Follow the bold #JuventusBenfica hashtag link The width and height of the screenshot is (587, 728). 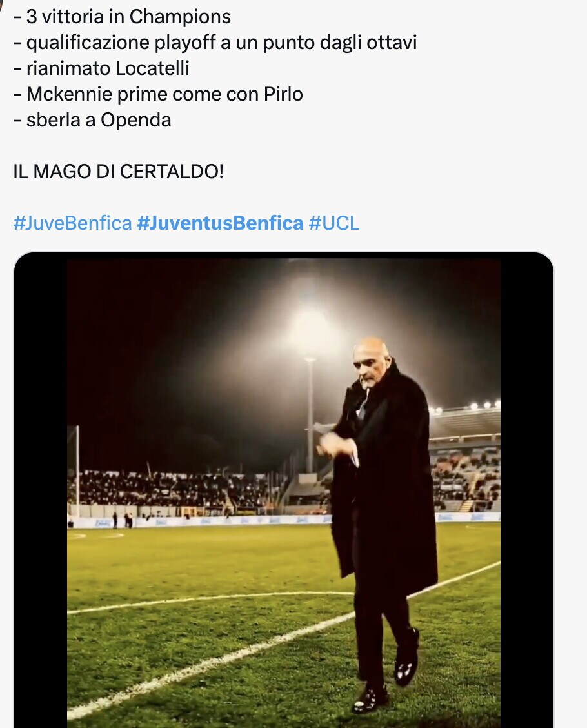(220, 223)
